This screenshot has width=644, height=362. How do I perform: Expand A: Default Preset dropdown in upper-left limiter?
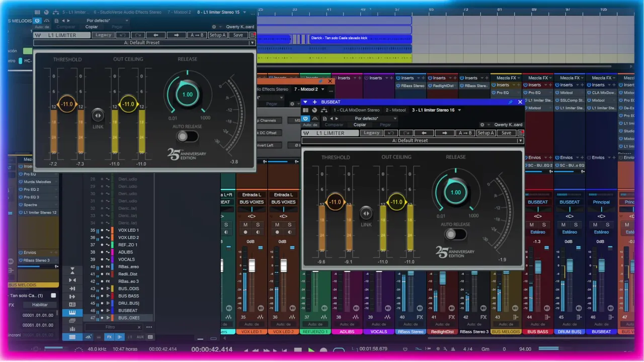click(x=252, y=43)
